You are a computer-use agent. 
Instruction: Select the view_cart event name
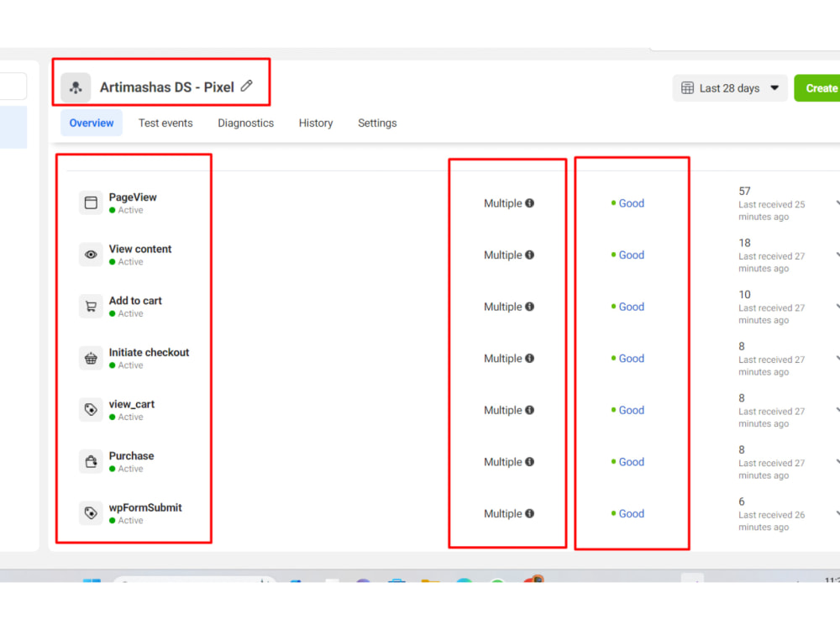[132, 404]
